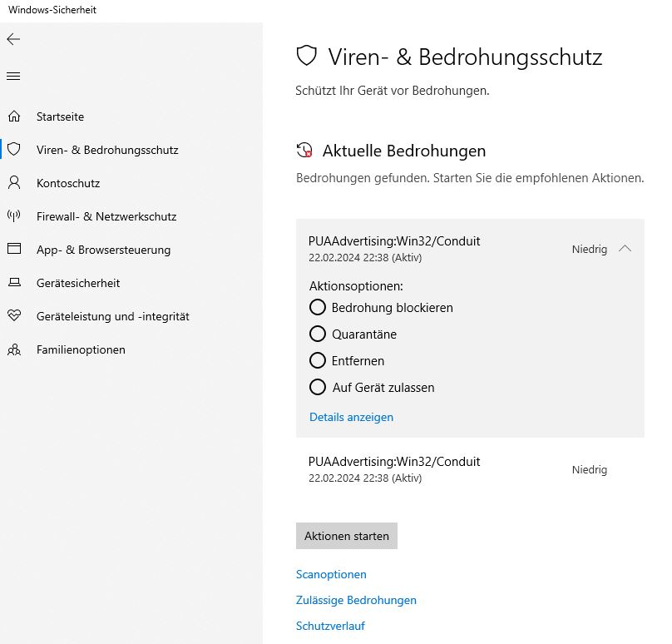Open the Scanoptionen link

[x=331, y=574]
